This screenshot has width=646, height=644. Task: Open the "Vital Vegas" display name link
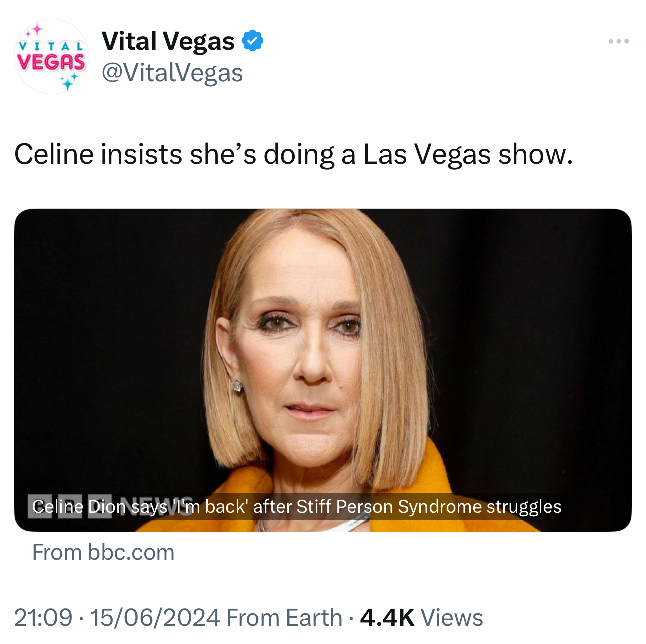[x=168, y=41]
